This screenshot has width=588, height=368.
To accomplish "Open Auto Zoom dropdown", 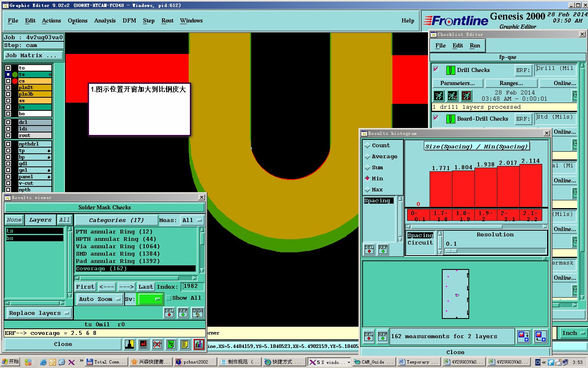I will (100, 299).
